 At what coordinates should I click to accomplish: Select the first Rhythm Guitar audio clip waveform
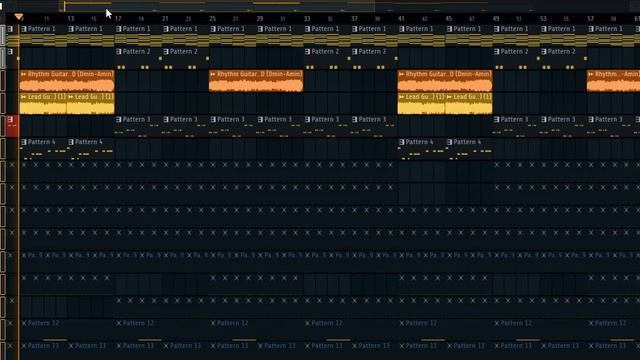pyautogui.click(x=67, y=85)
